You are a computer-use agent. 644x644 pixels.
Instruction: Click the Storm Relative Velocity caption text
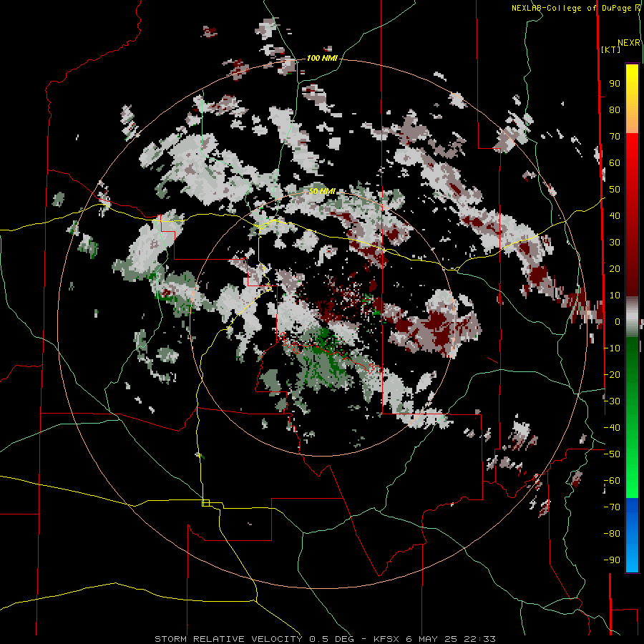pyautogui.click(x=325, y=639)
